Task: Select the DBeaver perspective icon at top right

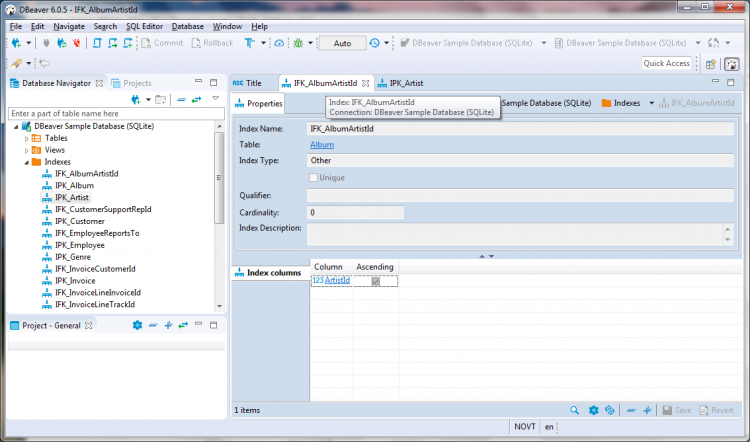Action: (x=731, y=64)
